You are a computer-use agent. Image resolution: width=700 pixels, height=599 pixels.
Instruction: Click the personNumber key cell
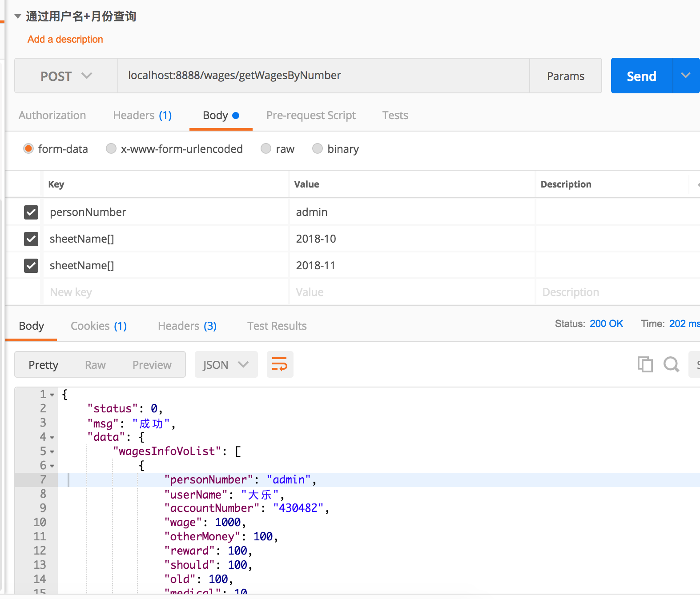166,212
